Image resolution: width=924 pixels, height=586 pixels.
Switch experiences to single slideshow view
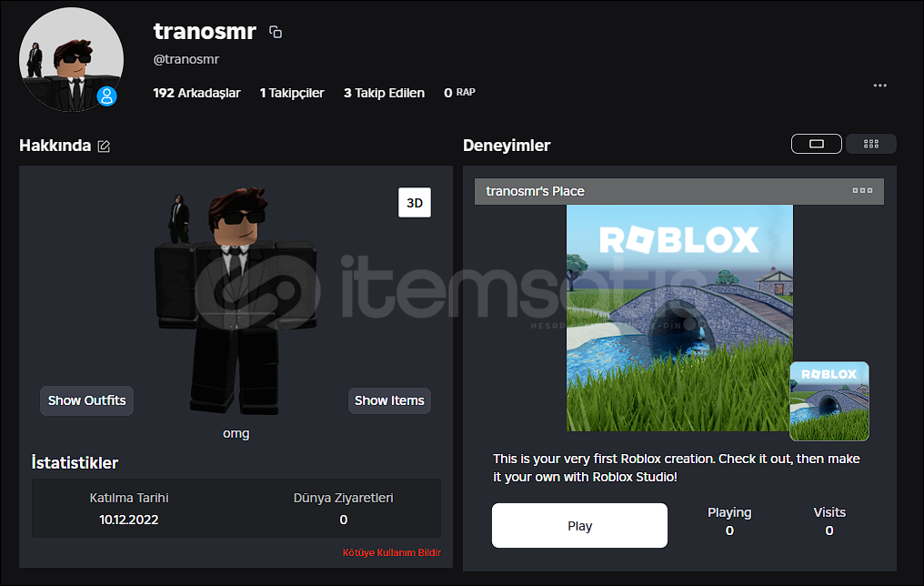click(x=816, y=144)
